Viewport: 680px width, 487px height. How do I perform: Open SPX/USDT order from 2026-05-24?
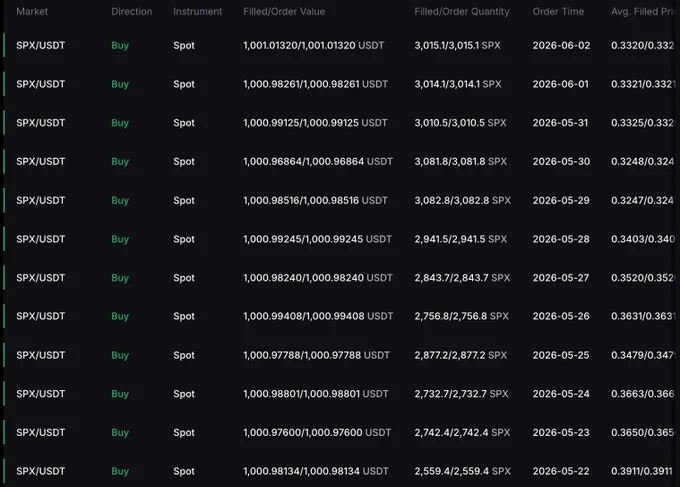pyautogui.click(x=340, y=394)
